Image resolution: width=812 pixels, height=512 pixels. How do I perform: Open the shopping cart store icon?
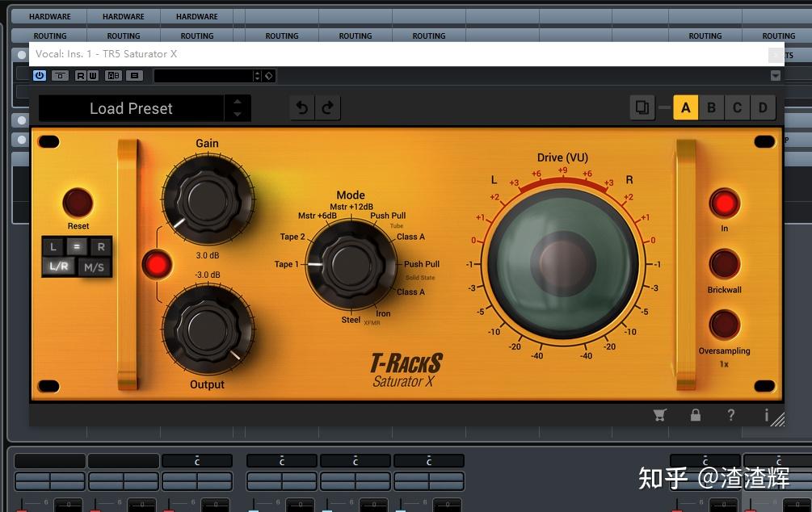pos(660,414)
